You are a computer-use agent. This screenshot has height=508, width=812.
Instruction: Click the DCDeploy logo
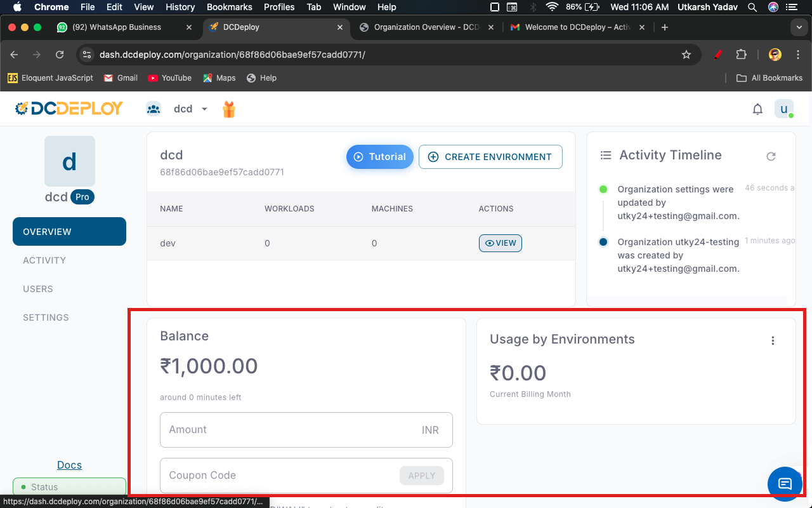click(x=69, y=109)
